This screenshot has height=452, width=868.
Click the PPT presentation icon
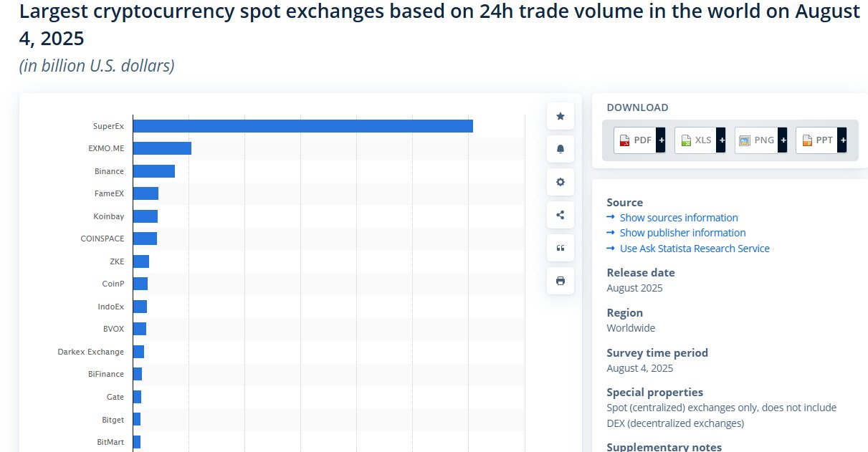806,140
